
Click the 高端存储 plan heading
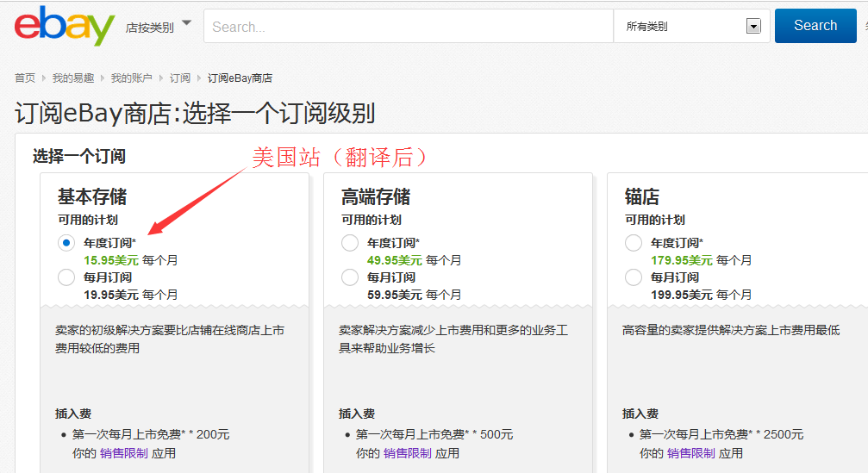pyautogui.click(x=376, y=196)
